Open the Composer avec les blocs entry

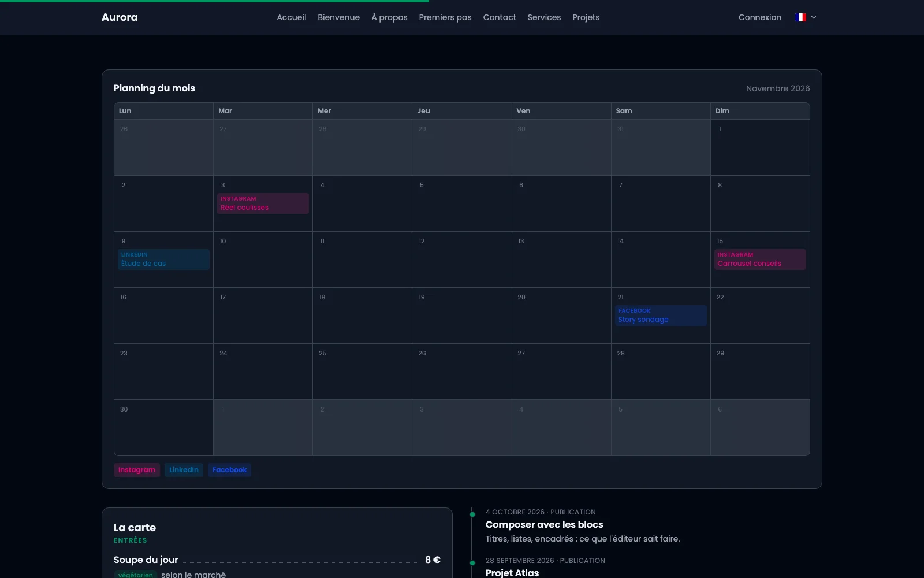(544, 524)
